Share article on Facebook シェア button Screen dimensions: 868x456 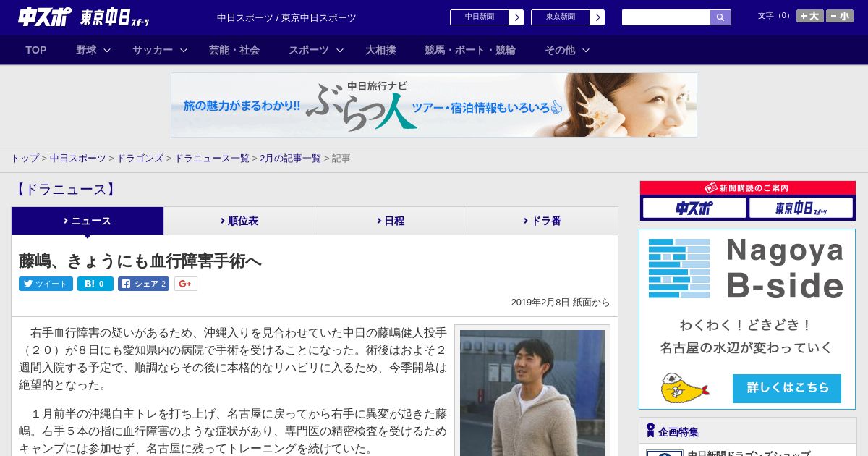pyautogui.click(x=143, y=284)
